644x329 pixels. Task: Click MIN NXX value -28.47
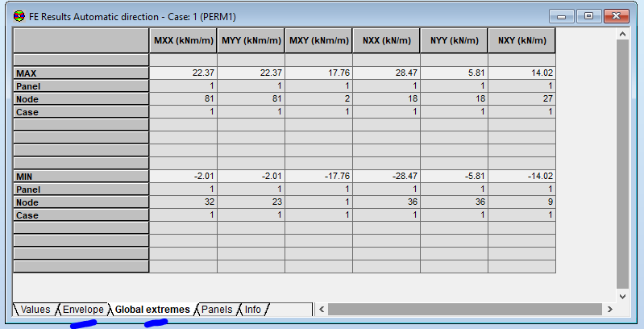point(387,176)
